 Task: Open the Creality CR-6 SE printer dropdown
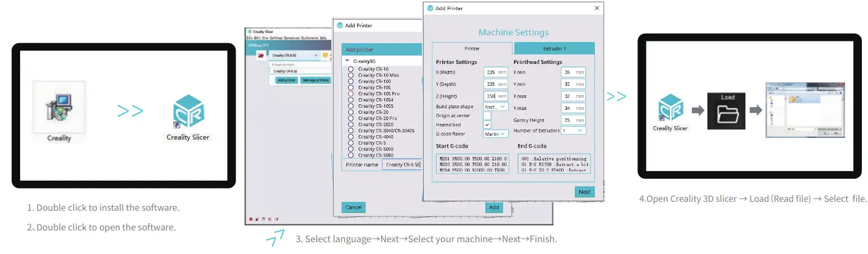click(294, 56)
